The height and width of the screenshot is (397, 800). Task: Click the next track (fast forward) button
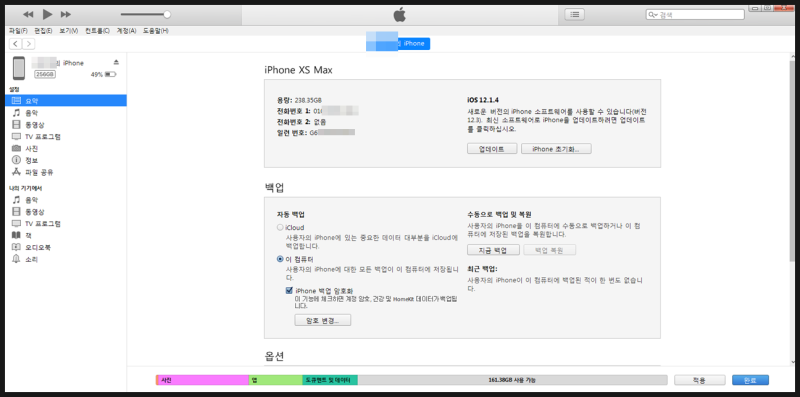(x=66, y=14)
